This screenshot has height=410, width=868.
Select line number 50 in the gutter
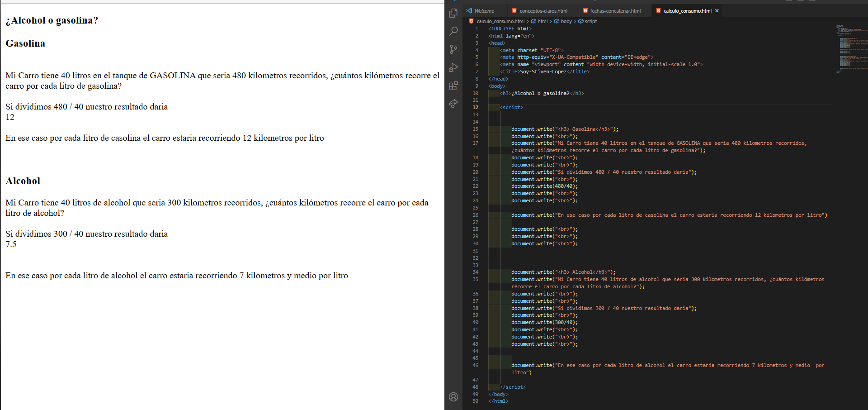click(x=475, y=401)
